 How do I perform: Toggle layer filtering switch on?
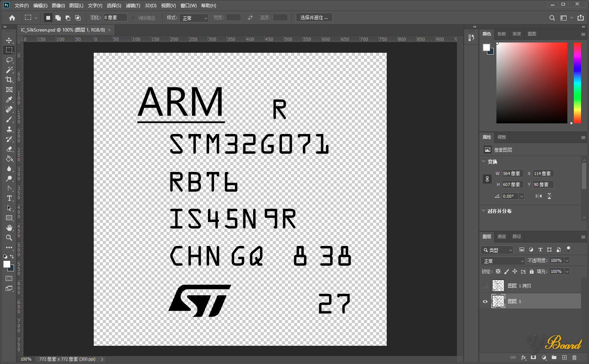(569, 249)
